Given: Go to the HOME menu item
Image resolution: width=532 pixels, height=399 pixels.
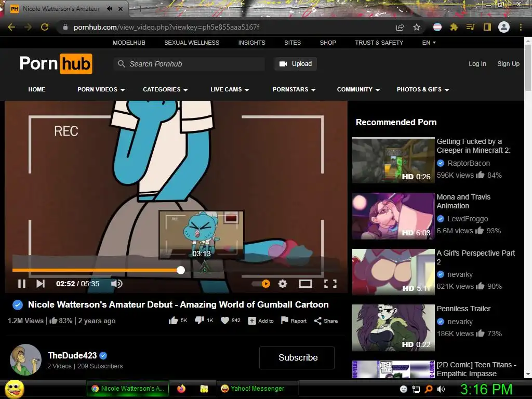Looking at the screenshot, I should 37,89.
